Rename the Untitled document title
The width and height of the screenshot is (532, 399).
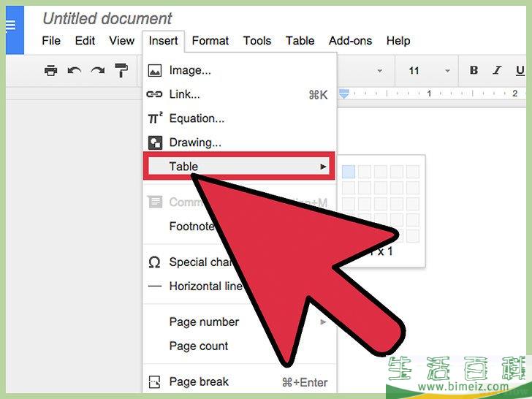point(107,18)
